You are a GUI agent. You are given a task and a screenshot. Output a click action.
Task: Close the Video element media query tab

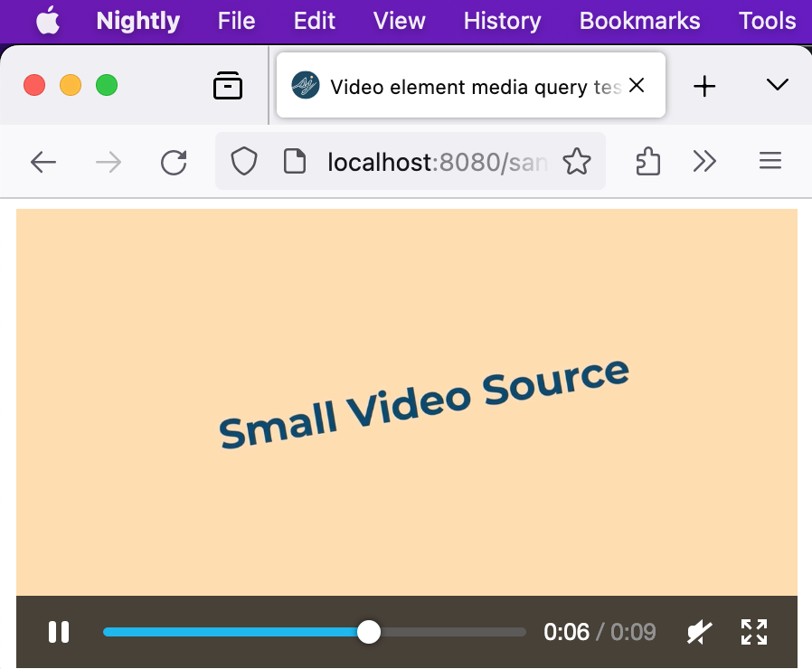coord(637,85)
